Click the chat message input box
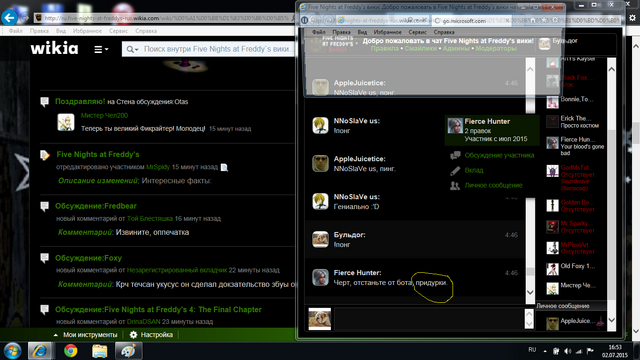Image resolution: width=640 pixels, height=360 pixels. tap(429, 319)
